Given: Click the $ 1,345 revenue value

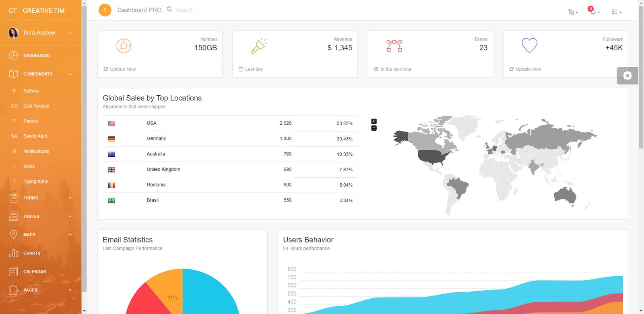Looking at the screenshot, I should (340, 48).
